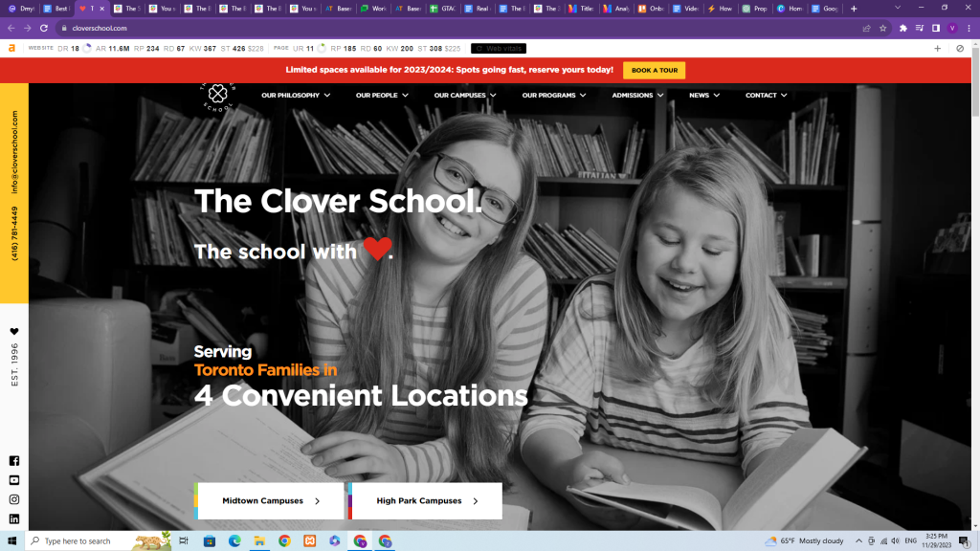Click the orange Ahrefs logo in the SEO toolbar

tap(11, 48)
